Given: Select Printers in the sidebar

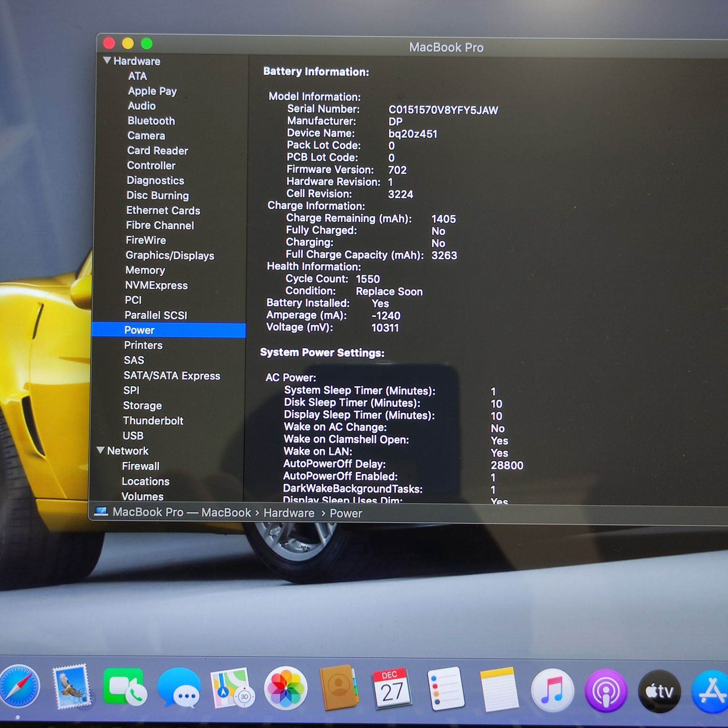Looking at the screenshot, I should point(143,345).
